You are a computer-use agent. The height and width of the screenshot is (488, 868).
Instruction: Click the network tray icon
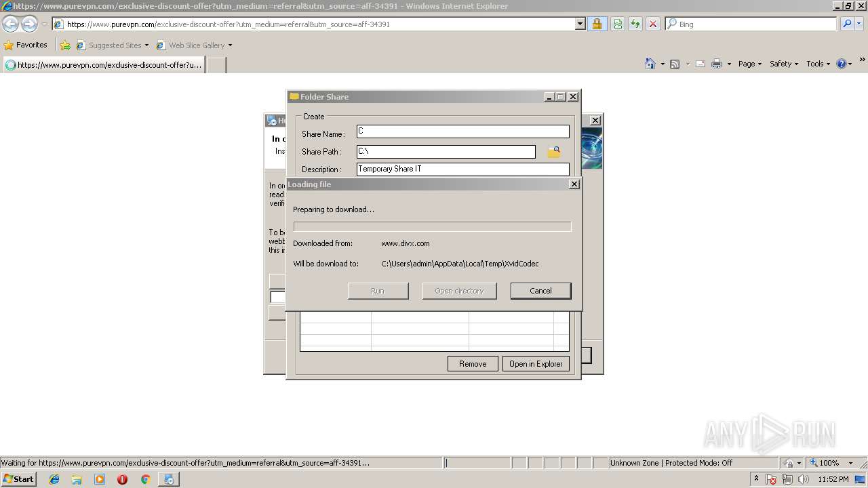point(787,479)
